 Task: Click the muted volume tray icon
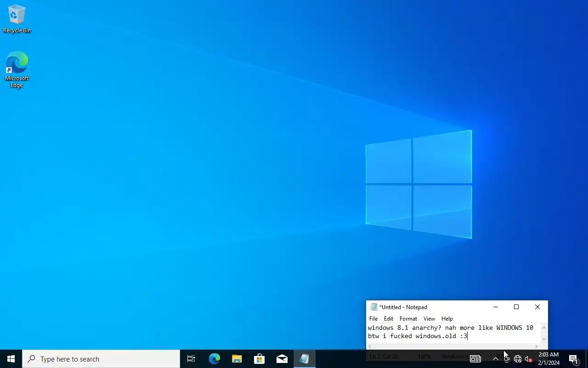point(528,359)
